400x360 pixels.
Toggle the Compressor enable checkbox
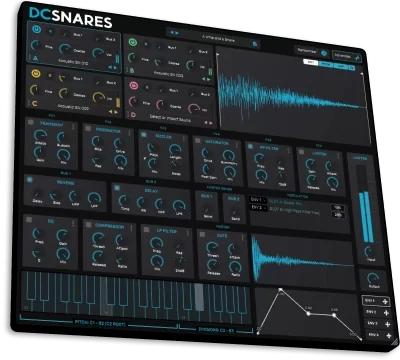[x=88, y=224]
